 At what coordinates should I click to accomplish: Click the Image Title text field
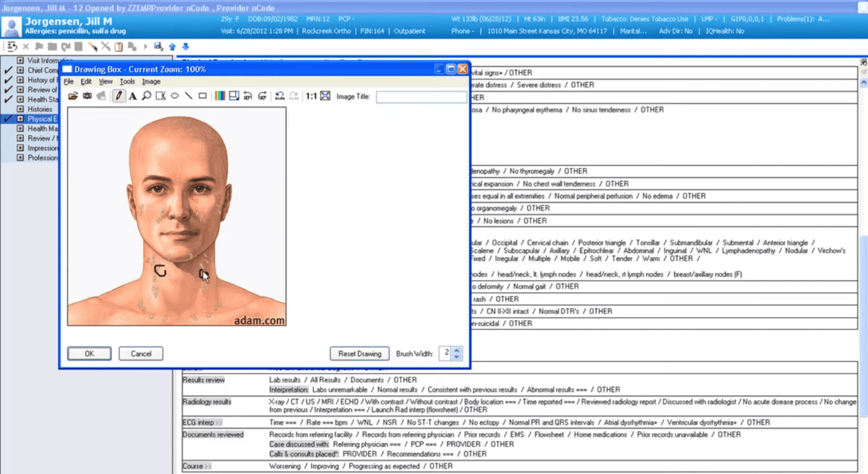click(x=421, y=97)
